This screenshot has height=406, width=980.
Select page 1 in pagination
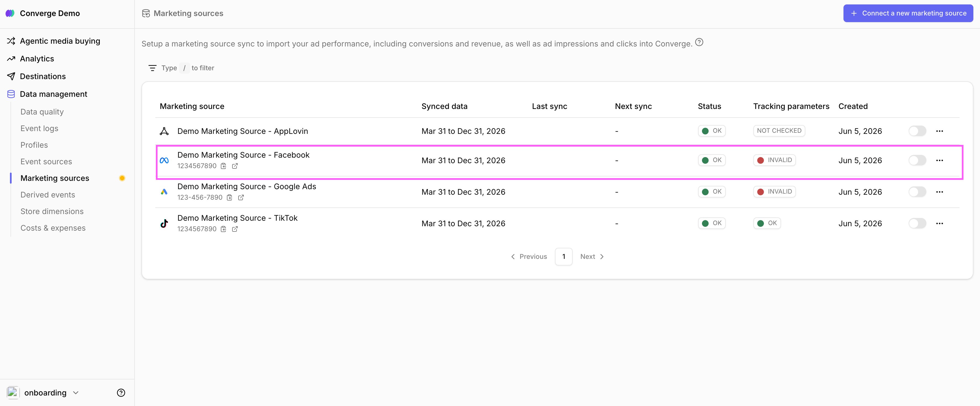pyautogui.click(x=564, y=257)
